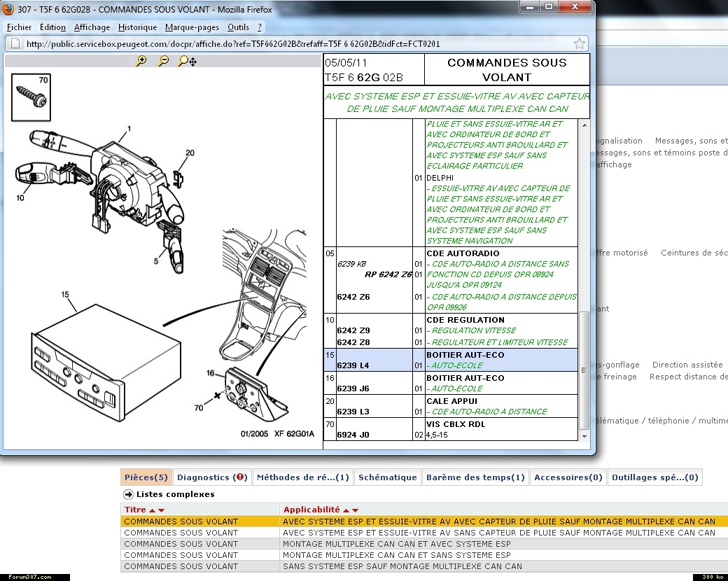The width and height of the screenshot is (728, 581).
Task: Open the Affichage menu
Action: tap(92, 27)
